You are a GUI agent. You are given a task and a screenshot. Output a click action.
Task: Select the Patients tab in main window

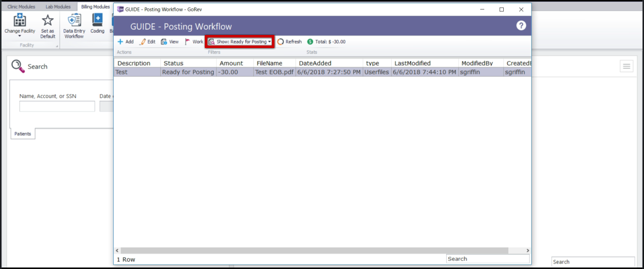point(23,134)
